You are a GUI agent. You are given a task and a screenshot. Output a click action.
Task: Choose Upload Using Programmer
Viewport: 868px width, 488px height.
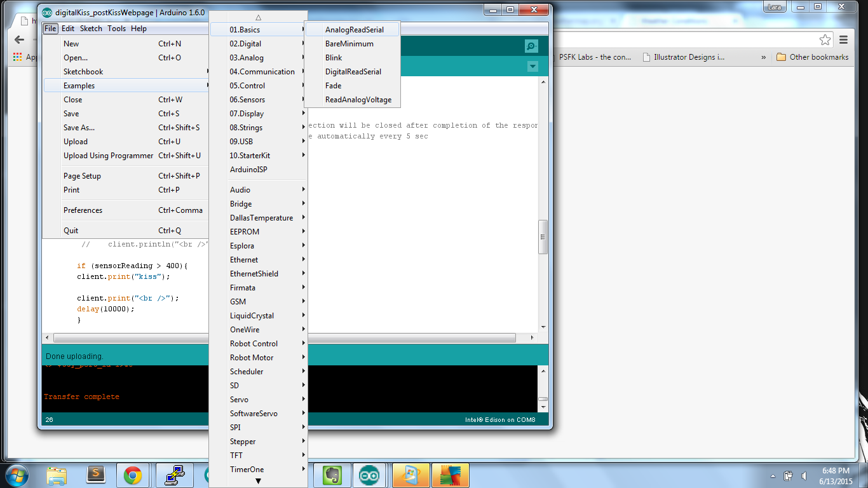[126, 156]
